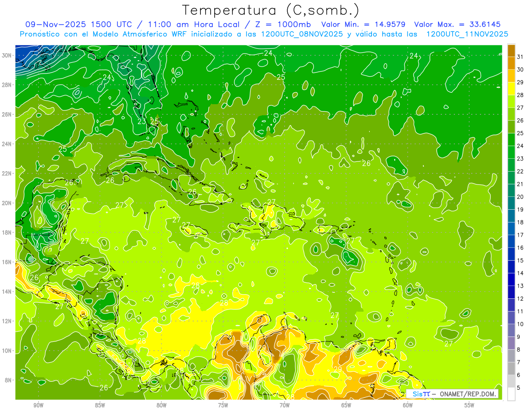This screenshot has width=532, height=411.
Task: Select the "Valor Max. = 33.6145" readout
Action: click(457, 24)
